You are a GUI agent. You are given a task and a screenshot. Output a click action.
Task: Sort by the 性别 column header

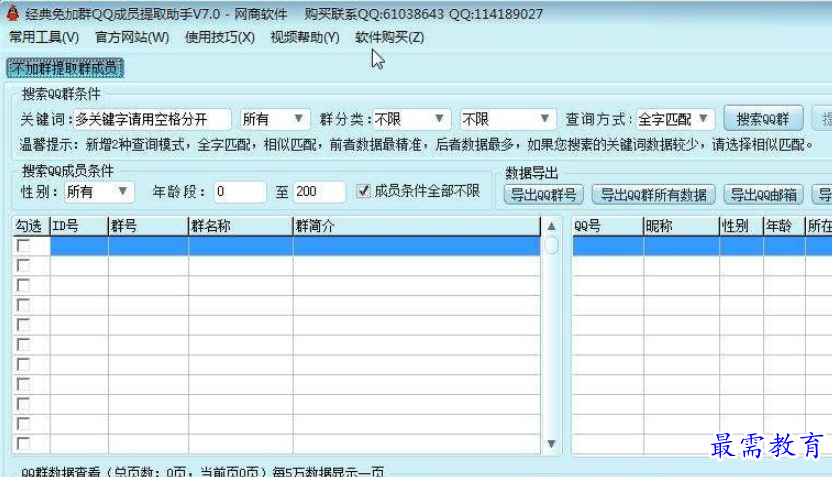point(741,226)
